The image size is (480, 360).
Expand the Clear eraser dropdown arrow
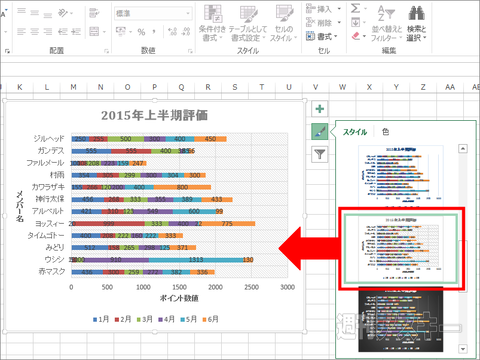point(364,36)
